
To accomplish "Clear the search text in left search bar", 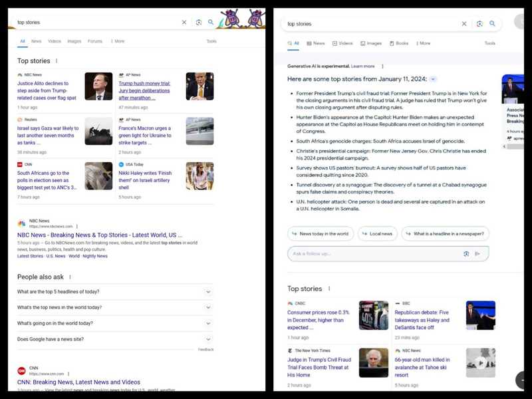I will (184, 23).
